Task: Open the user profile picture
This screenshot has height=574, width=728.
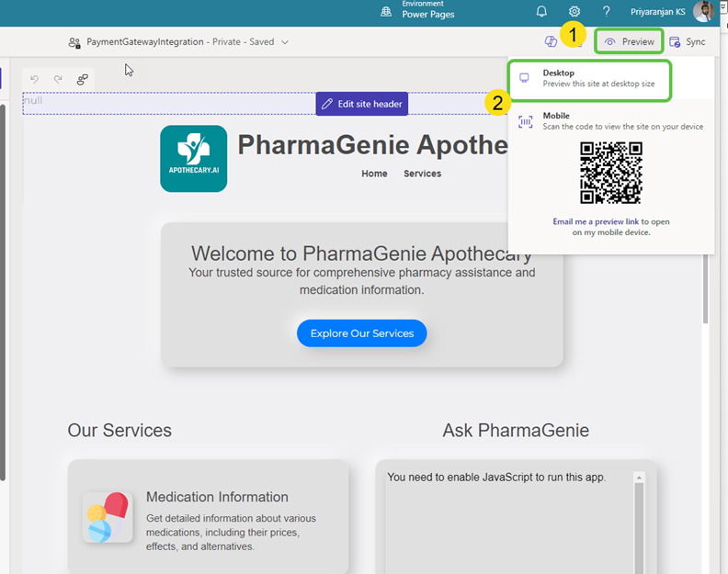Action: (x=703, y=12)
